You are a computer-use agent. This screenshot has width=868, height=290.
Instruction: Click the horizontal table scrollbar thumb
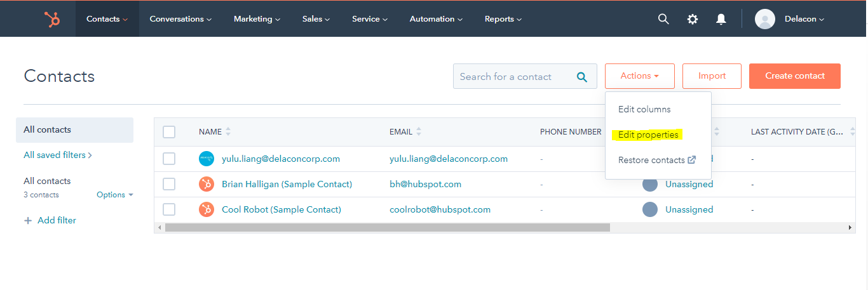(387, 227)
